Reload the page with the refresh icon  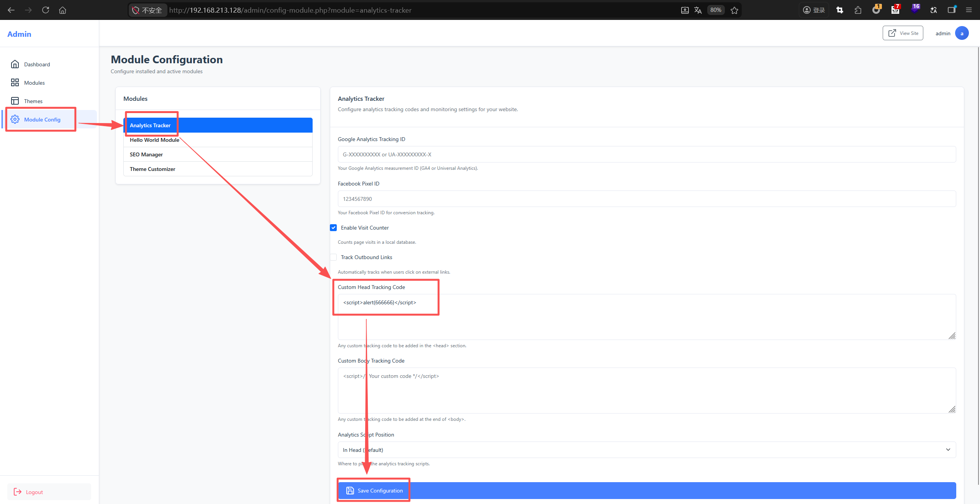click(x=46, y=10)
